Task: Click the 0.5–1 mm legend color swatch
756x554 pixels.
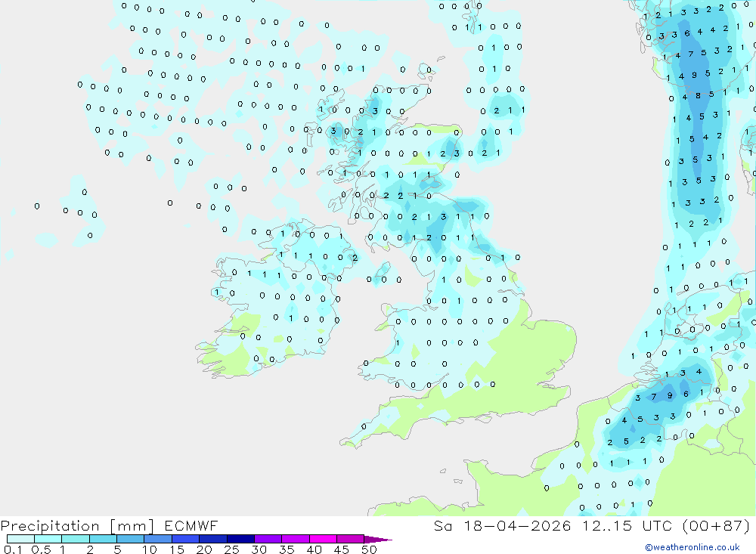Action: point(48,539)
